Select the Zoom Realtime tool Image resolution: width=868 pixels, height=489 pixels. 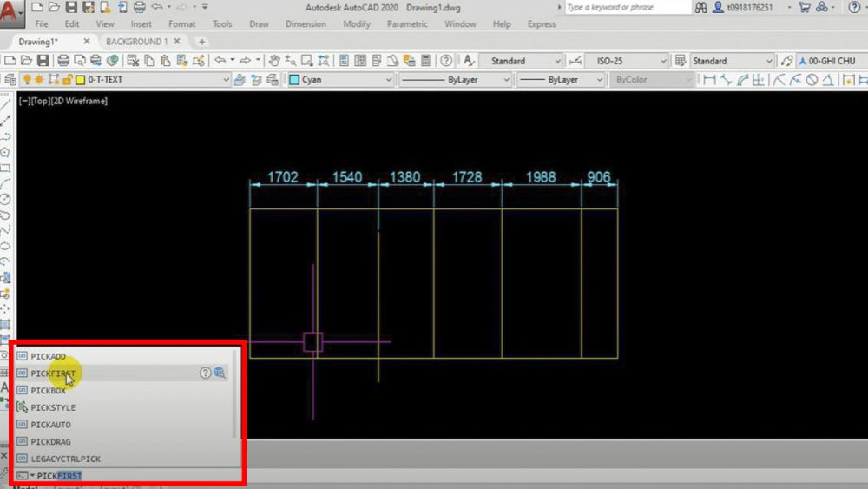(290, 60)
